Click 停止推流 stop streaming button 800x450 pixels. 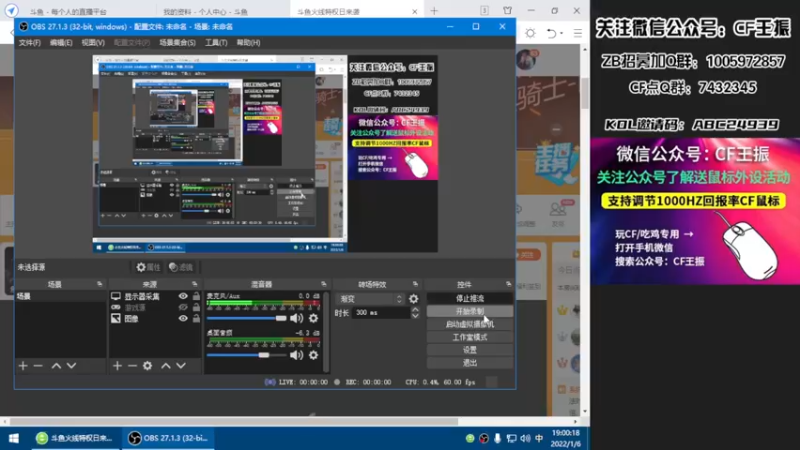(470, 298)
